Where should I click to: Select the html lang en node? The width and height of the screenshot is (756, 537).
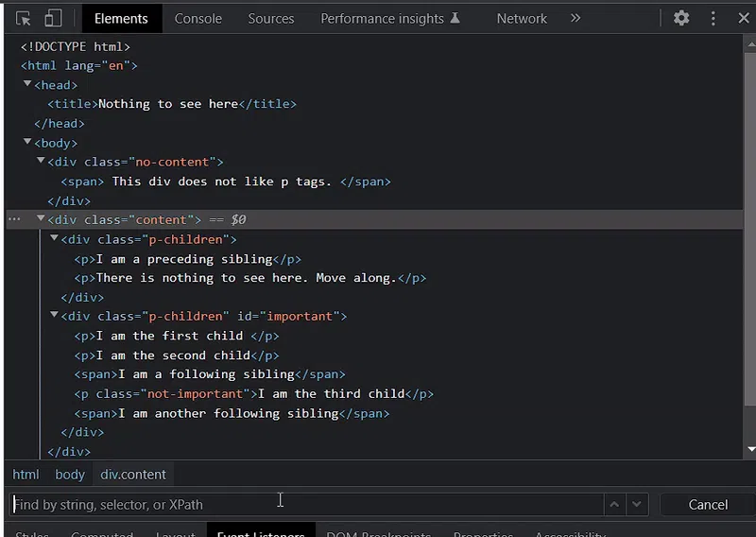(79, 65)
